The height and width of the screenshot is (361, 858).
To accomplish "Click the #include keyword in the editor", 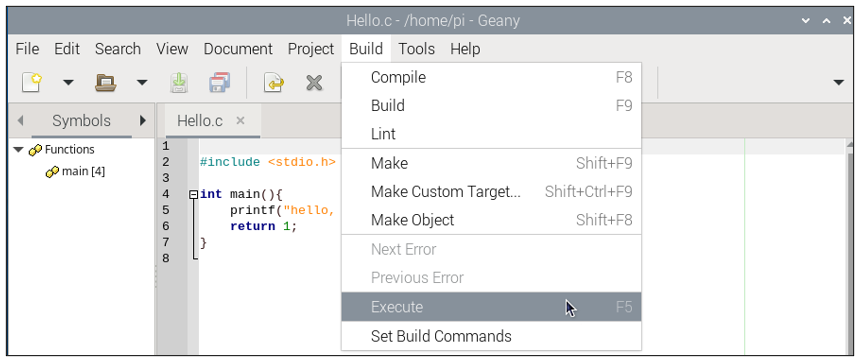I will tap(230, 162).
